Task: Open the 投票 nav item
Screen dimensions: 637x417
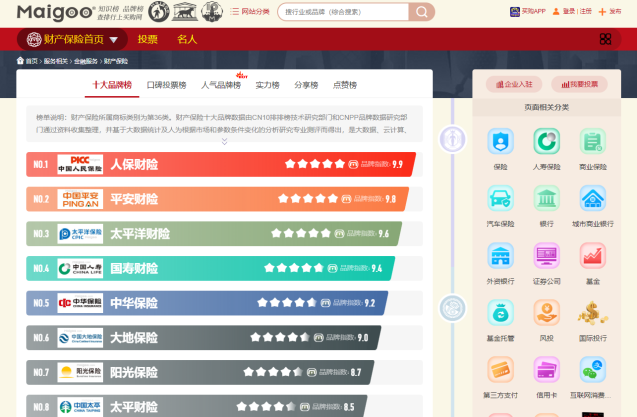Action: pyautogui.click(x=147, y=39)
